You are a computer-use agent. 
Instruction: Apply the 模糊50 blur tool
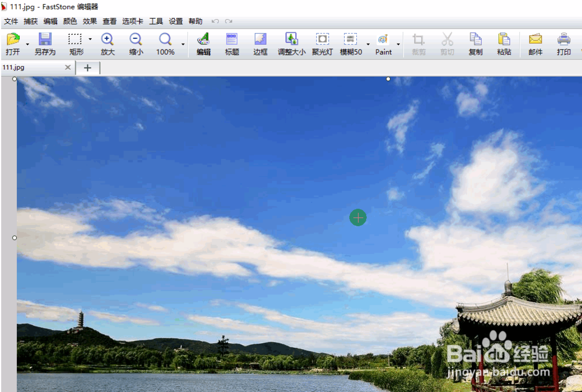pyautogui.click(x=351, y=44)
